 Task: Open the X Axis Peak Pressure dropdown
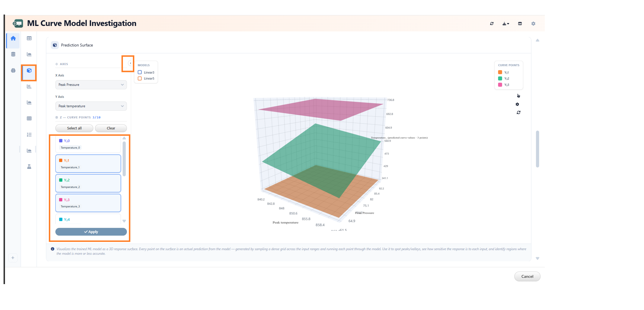click(x=91, y=85)
